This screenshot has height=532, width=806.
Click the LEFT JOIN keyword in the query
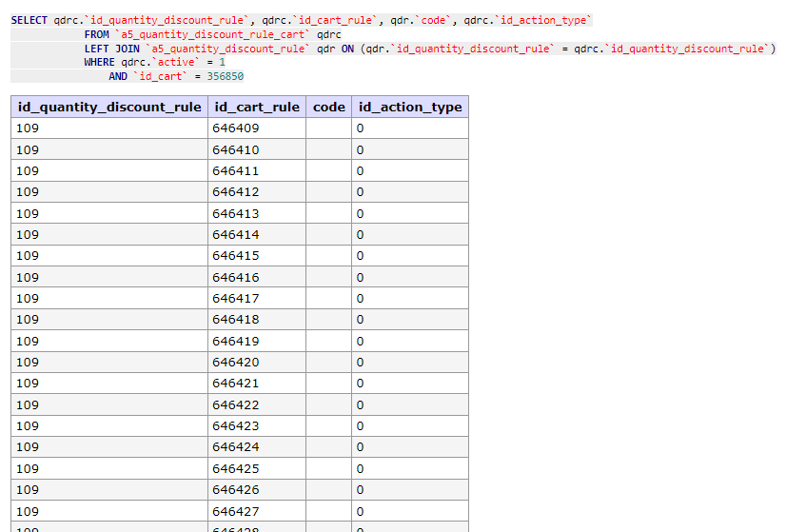pos(111,49)
